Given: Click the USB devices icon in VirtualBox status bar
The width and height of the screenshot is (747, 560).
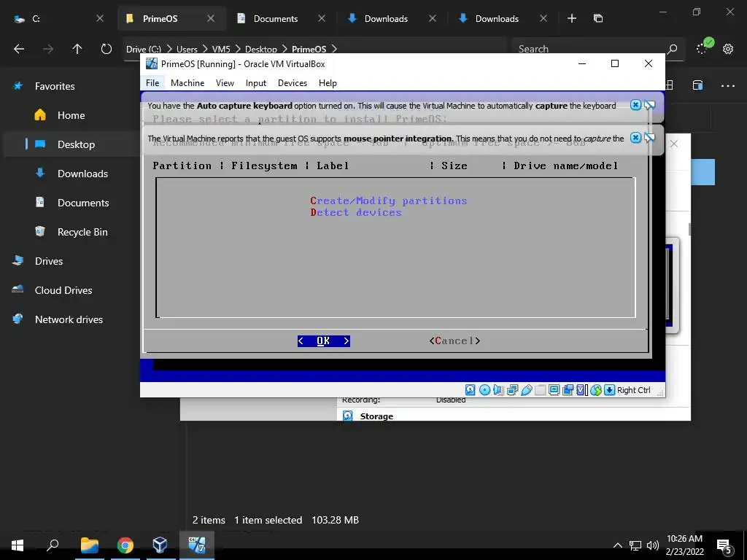Looking at the screenshot, I should [x=527, y=390].
